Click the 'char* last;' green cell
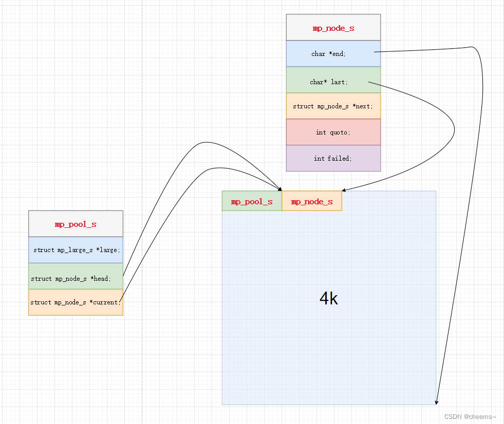504x424 pixels. coord(333,80)
